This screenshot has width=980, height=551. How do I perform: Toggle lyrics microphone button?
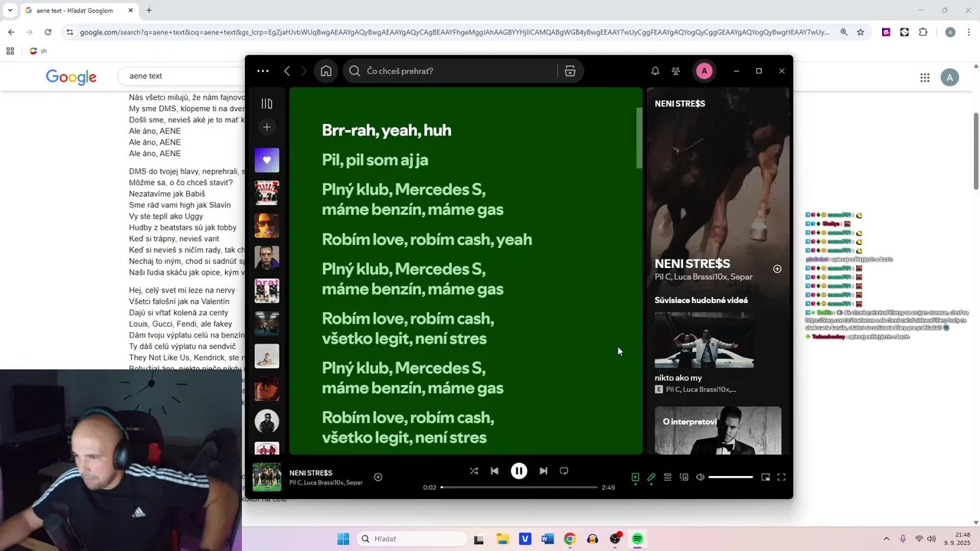tap(652, 478)
